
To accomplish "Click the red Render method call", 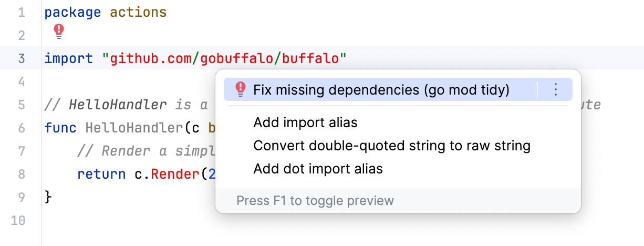I will click(x=173, y=174).
